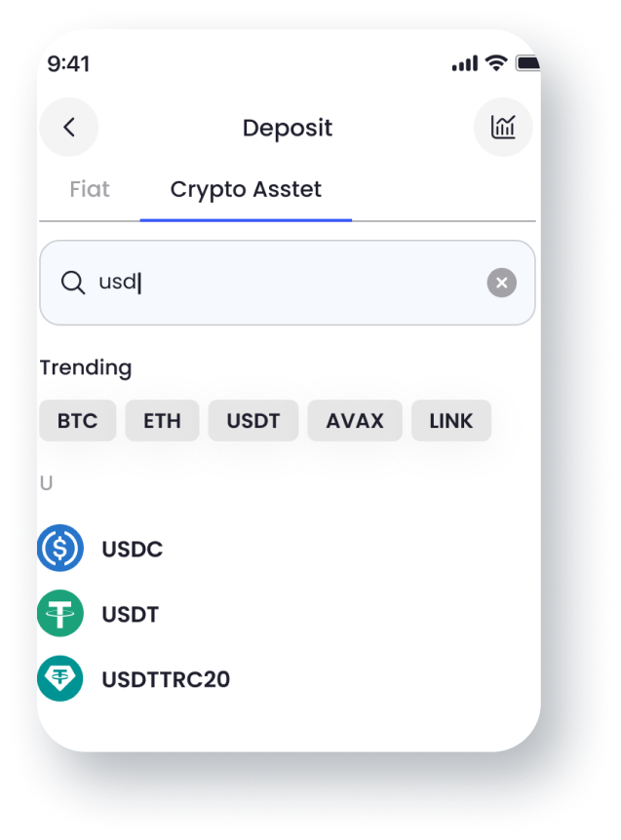Open the USDTTRC20 list entry text
Viewport: 621px width, 840px height.
pyautogui.click(x=166, y=679)
